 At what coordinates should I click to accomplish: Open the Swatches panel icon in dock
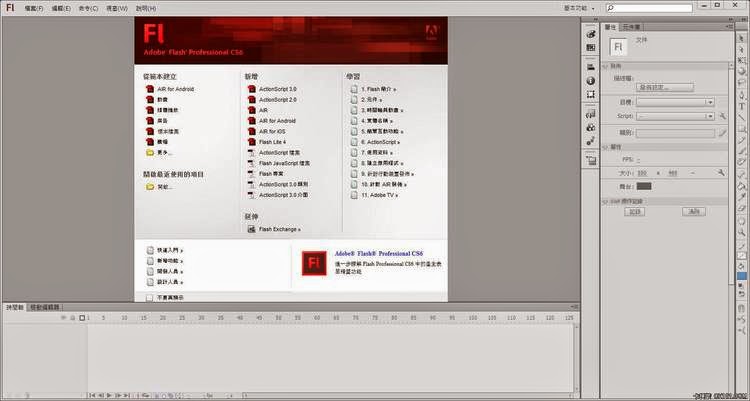pos(591,48)
